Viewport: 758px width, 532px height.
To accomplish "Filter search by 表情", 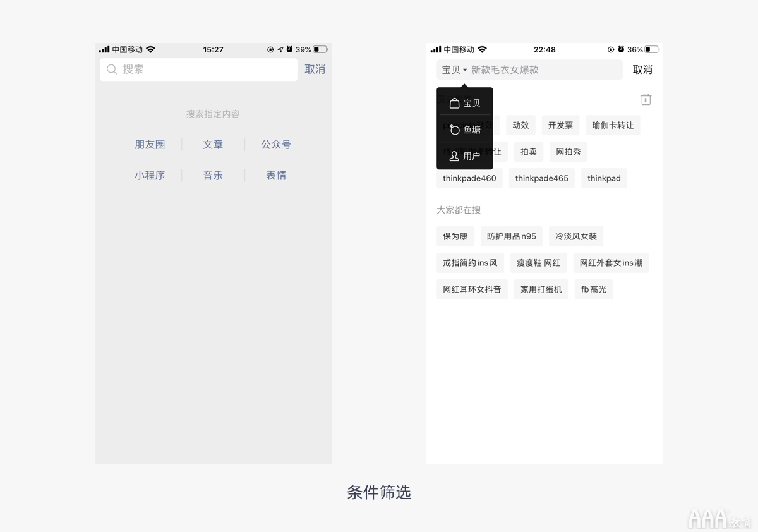I will [x=276, y=176].
